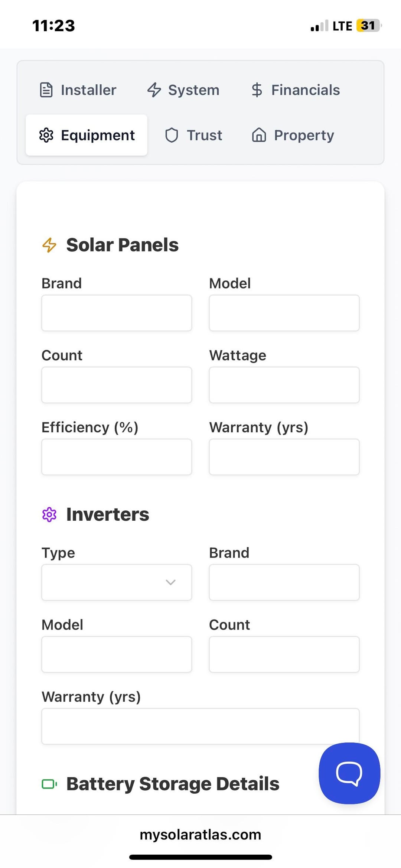The image size is (401, 868).
Task: Click the inverter Warranty (yrs) field
Action: [x=200, y=726]
